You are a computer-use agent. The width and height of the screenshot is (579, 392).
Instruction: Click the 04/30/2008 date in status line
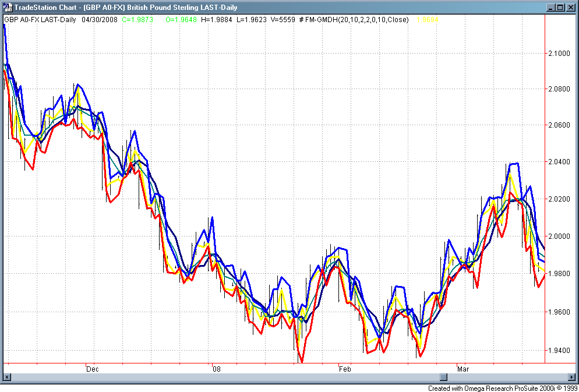coord(100,20)
